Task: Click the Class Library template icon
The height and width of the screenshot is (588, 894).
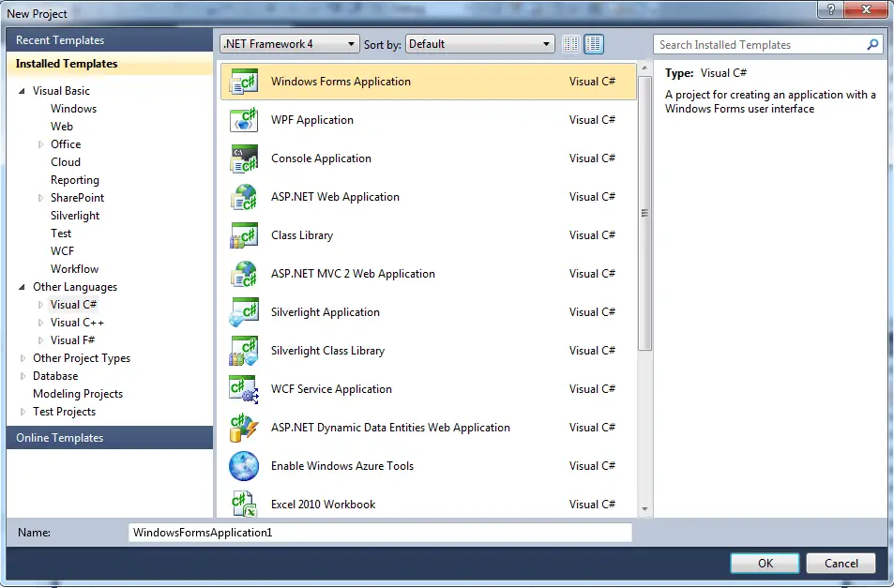Action: click(x=244, y=235)
